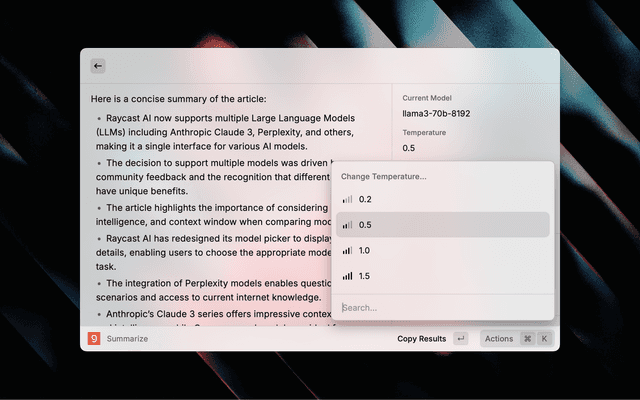
Task: Click the K shortcut key badge
Action: [x=545, y=339]
